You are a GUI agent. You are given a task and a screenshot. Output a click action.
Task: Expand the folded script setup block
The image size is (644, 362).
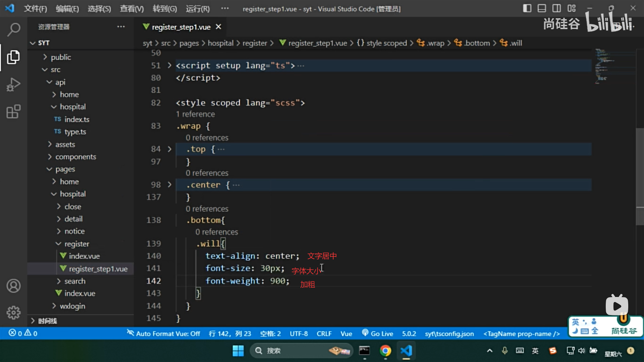[x=169, y=65]
